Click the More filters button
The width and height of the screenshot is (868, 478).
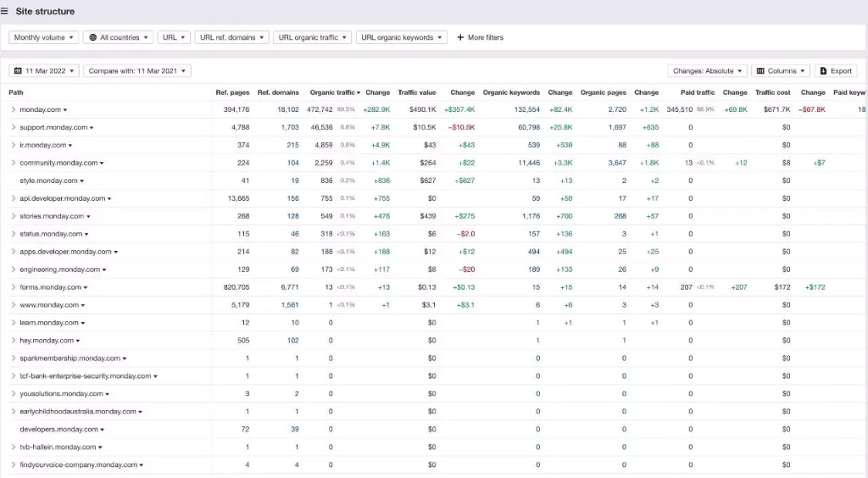[480, 37]
